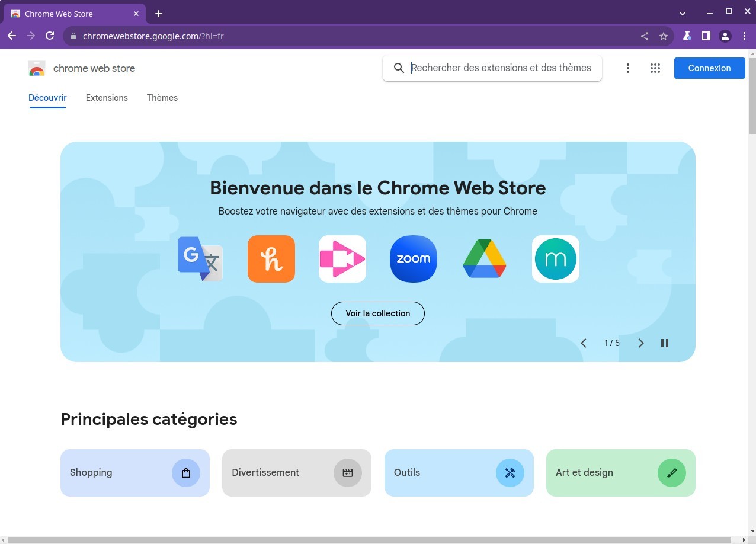Open a new browser tab
Image resolution: width=756 pixels, height=544 pixels.
pos(158,14)
